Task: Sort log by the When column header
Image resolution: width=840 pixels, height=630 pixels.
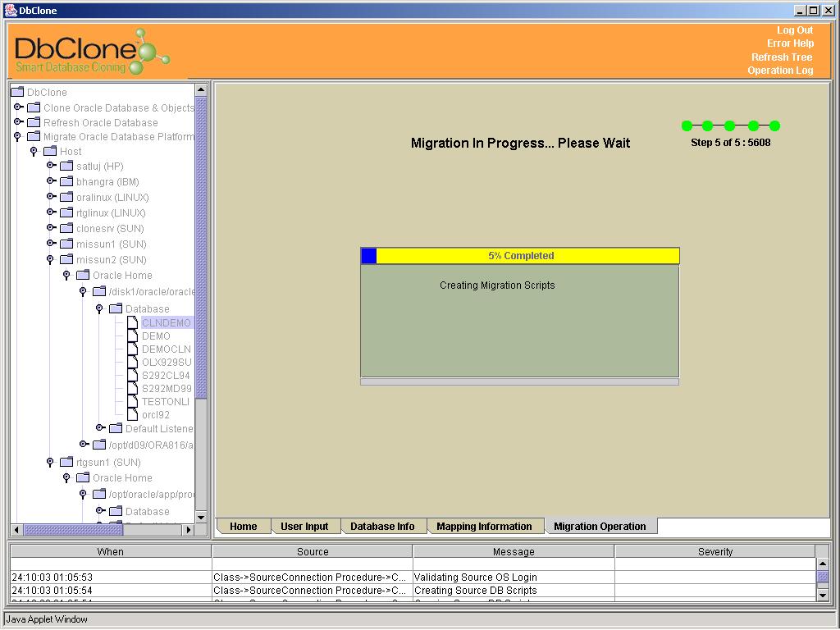Action: coord(111,551)
